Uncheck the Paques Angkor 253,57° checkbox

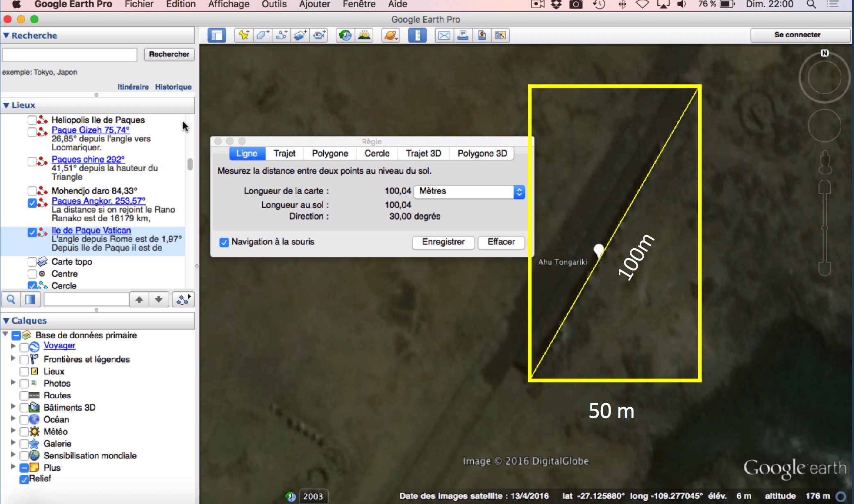point(32,203)
